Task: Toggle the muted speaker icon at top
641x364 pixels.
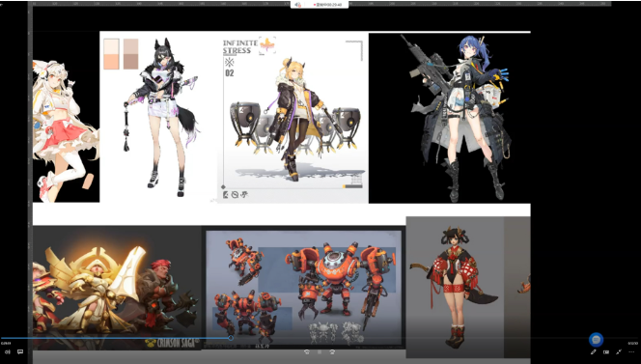Action: pos(297,5)
